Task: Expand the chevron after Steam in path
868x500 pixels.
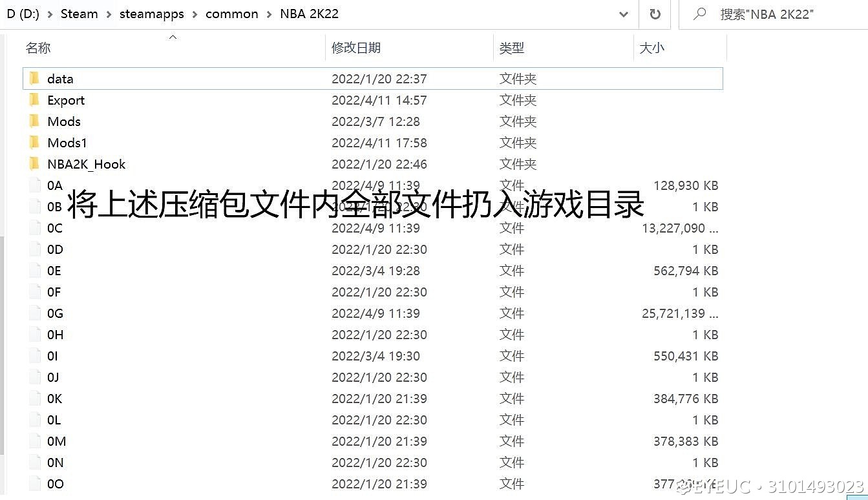Action: 109,14
